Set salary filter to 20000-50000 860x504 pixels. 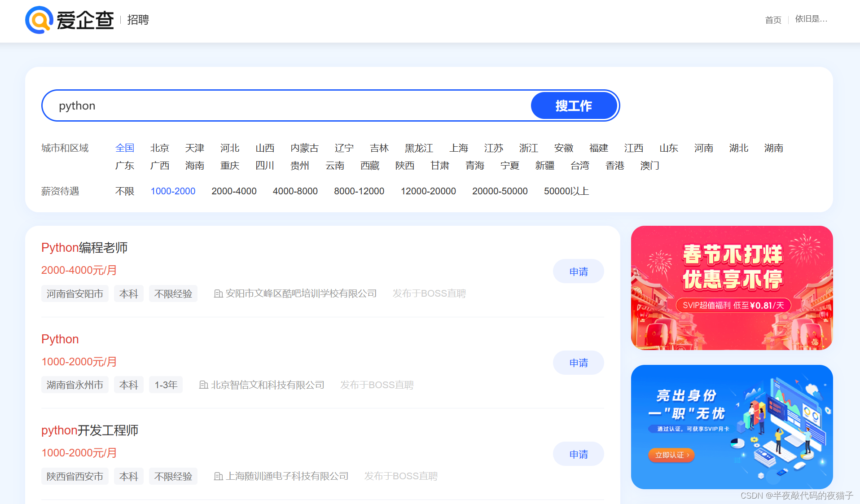(500, 191)
